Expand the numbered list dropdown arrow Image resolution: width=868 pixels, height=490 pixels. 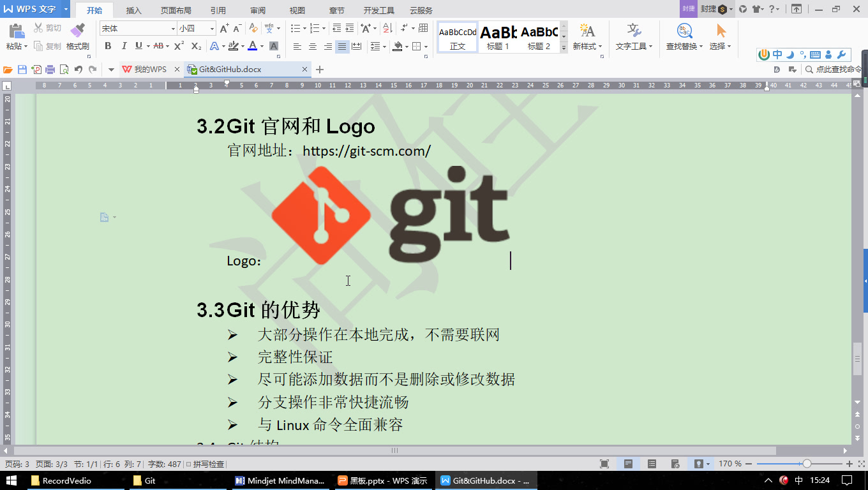(x=322, y=29)
